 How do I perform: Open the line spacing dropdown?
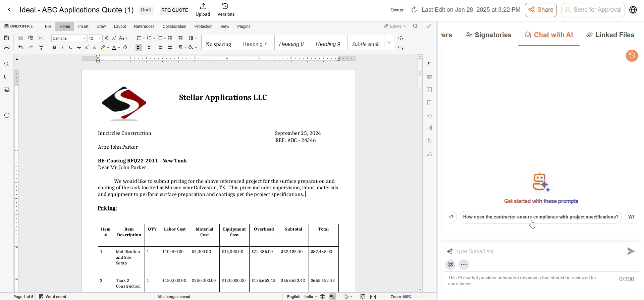(193, 38)
